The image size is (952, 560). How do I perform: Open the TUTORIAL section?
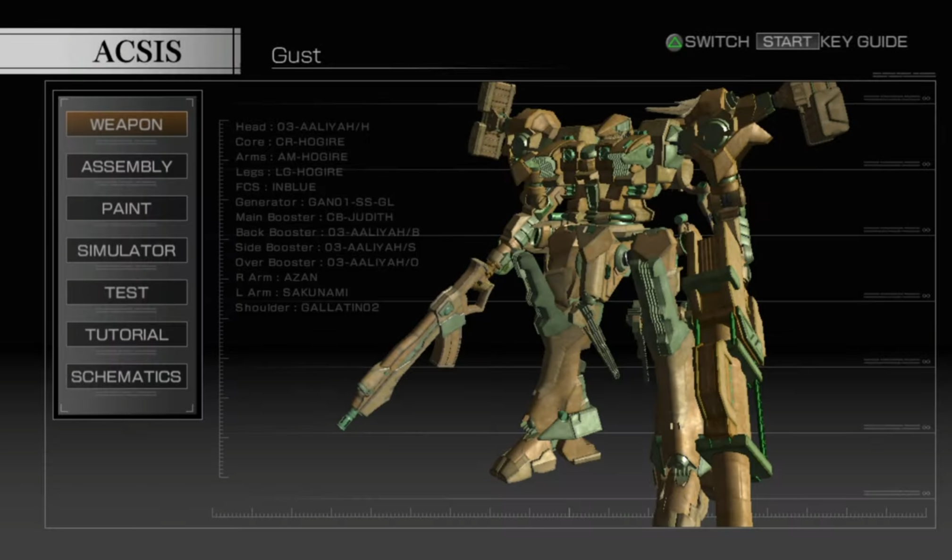(126, 334)
